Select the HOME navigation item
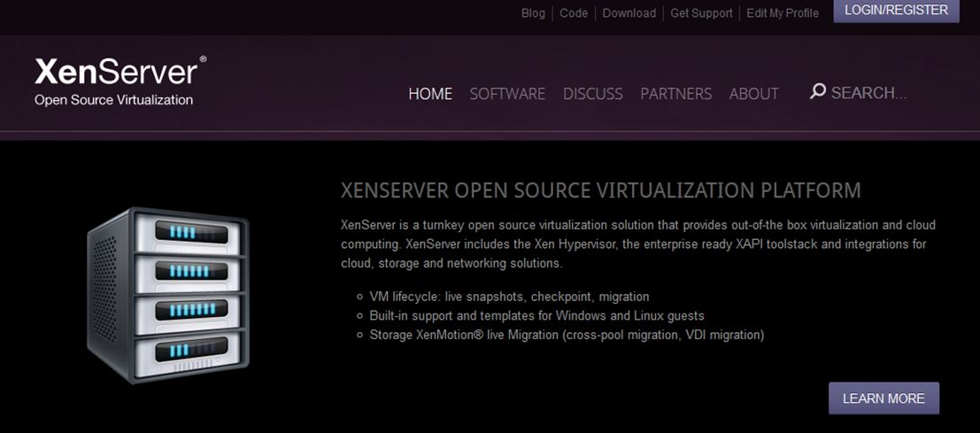980x433 pixels. (x=430, y=94)
